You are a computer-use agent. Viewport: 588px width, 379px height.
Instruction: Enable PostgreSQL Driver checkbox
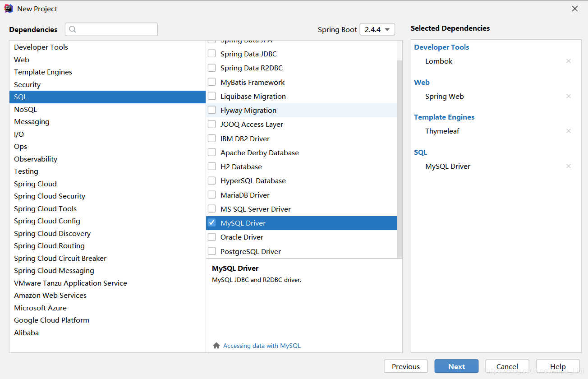click(x=211, y=251)
